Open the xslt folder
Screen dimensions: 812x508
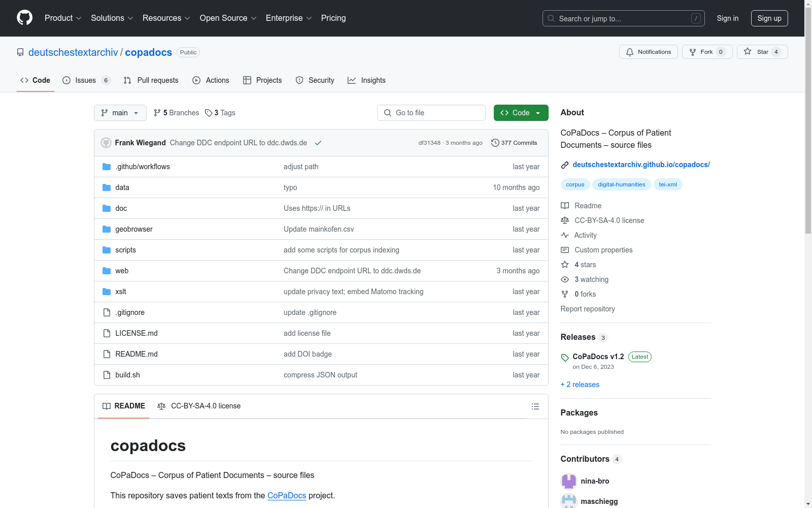(x=121, y=292)
